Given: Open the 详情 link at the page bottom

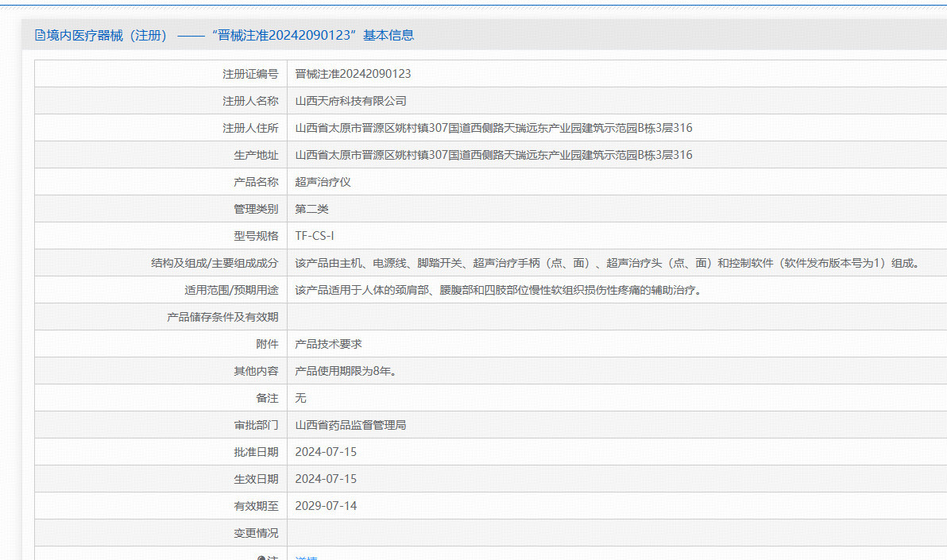Looking at the screenshot, I should (307, 558).
